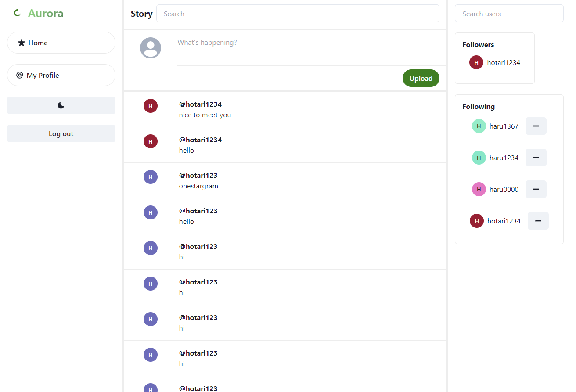The width and height of the screenshot is (576, 392).
Task: Open avatar on hotari1234's 'hello' post
Action: [x=151, y=141]
